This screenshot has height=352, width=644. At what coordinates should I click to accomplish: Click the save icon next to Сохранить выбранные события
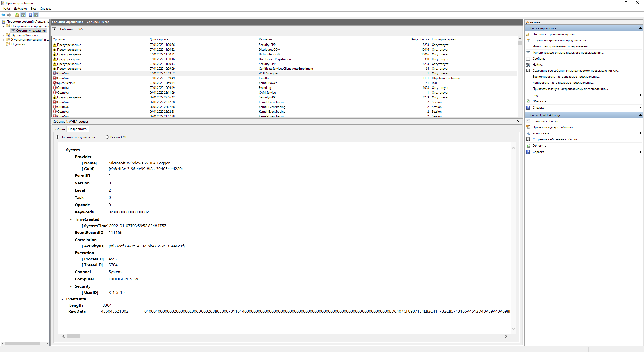coord(528,139)
